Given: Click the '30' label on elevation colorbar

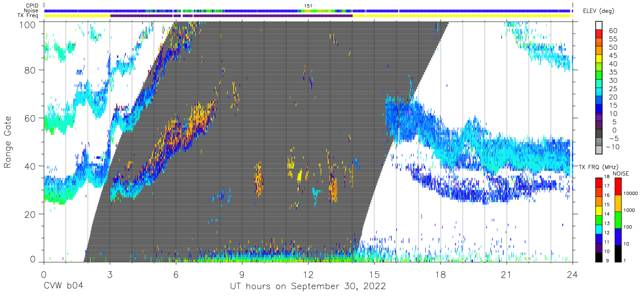Looking at the screenshot, I should click(x=614, y=81).
